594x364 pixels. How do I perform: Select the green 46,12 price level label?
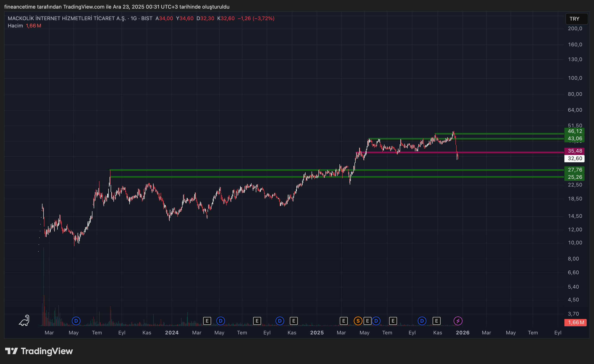(x=575, y=131)
